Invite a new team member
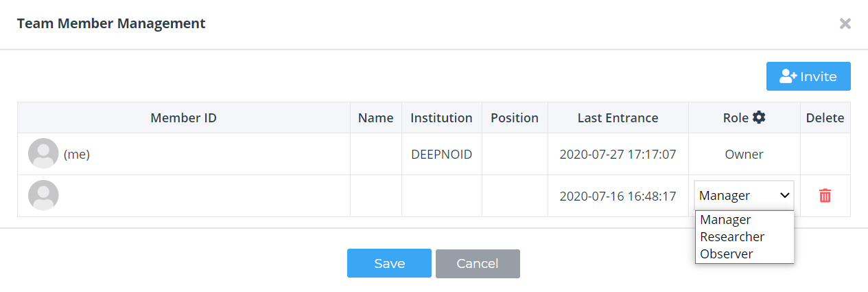Viewport: 868px width, 292px height. [x=808, y=76]
